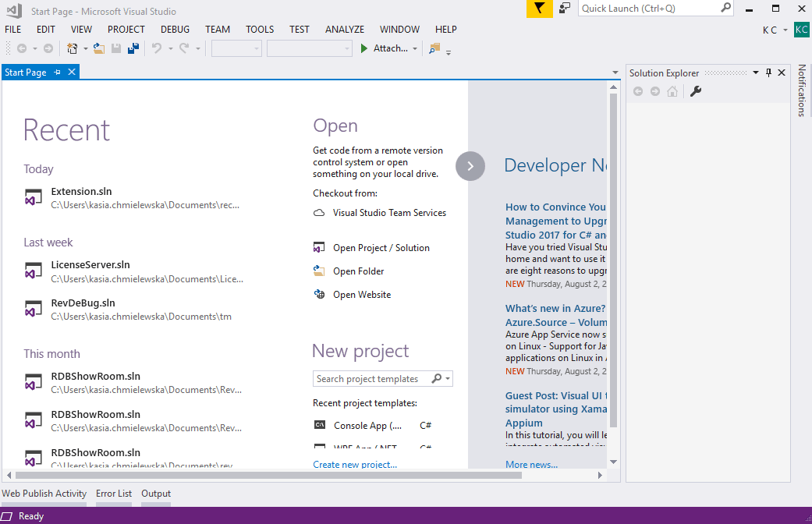
Task: Click the Quick Launch input box
Action: coord(650,9)
